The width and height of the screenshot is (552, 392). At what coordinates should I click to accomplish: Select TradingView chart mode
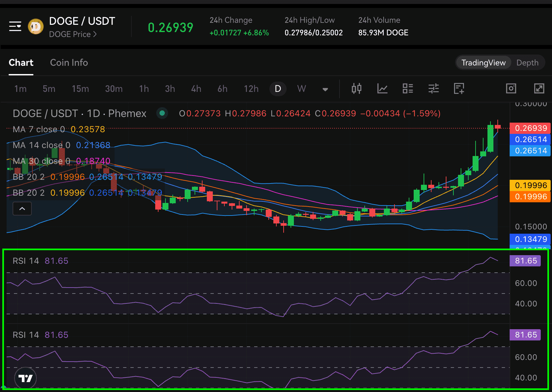(483, 63)
